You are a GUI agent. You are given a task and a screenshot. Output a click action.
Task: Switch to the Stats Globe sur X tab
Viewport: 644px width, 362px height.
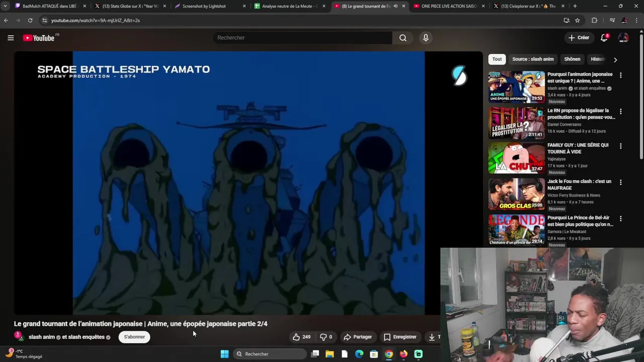click(130, 6)
